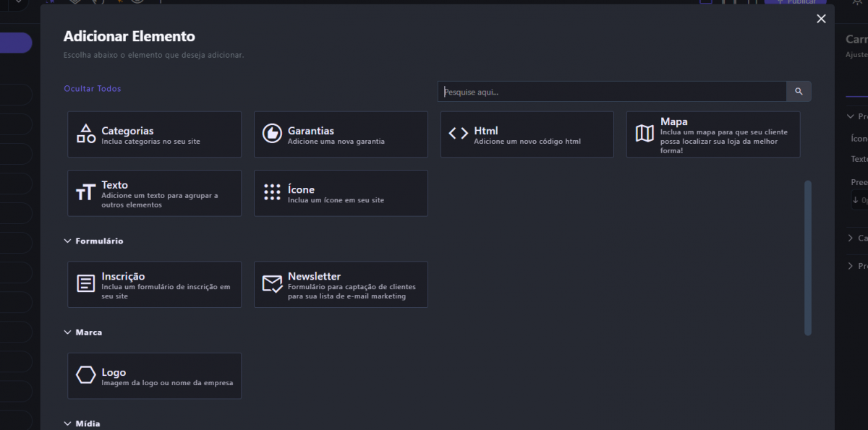Click the Ícone dotted grid icon
The width and height of the screenshot is (868, 430).
(x=272, y=192)
